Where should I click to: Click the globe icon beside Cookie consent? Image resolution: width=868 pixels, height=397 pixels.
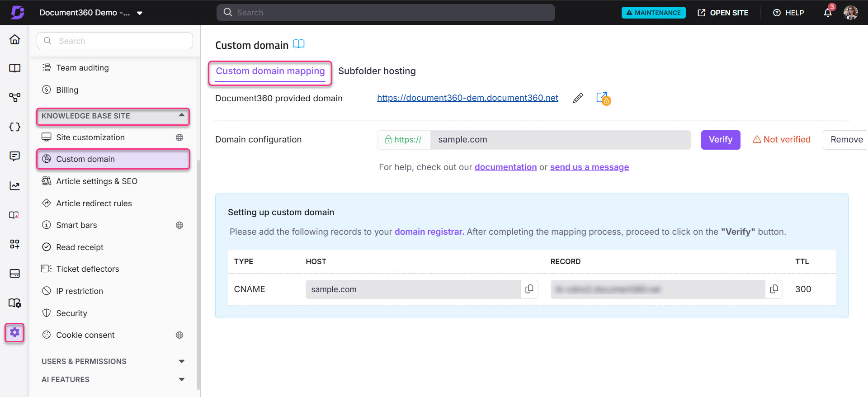pos(179,335)
